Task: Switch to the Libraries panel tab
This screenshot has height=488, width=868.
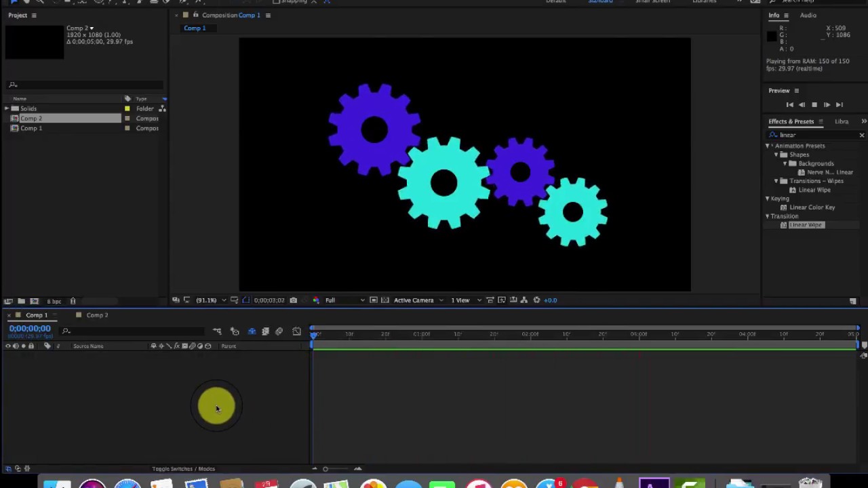Action: (842, 121)
